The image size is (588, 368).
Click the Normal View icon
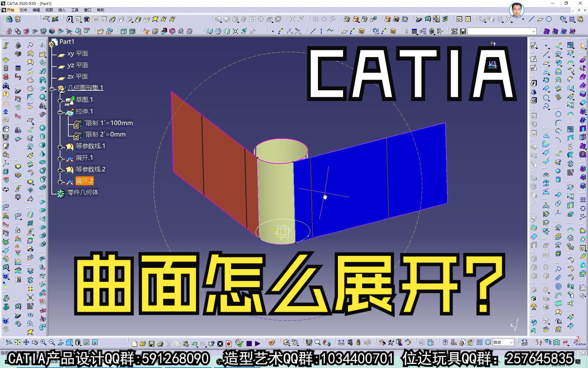coord(60,342)
